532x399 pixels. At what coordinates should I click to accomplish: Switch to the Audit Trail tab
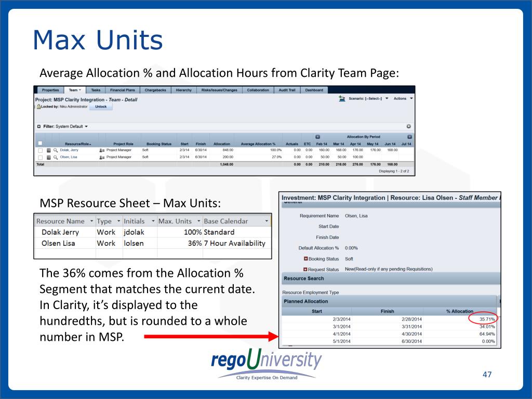287,90
